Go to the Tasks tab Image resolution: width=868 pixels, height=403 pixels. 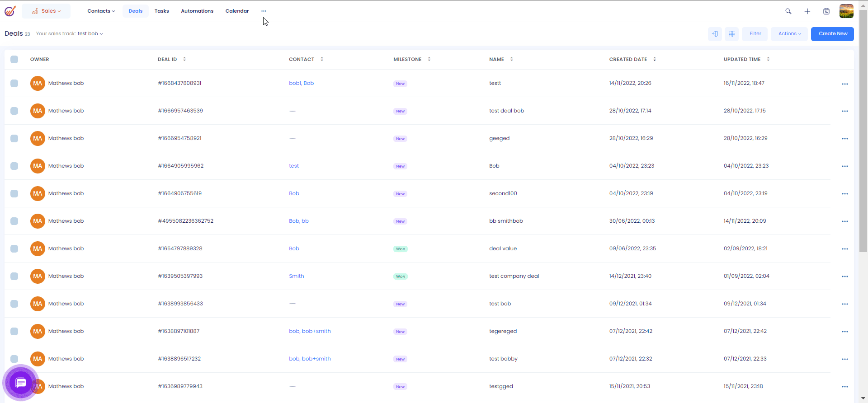pos(162,11)
